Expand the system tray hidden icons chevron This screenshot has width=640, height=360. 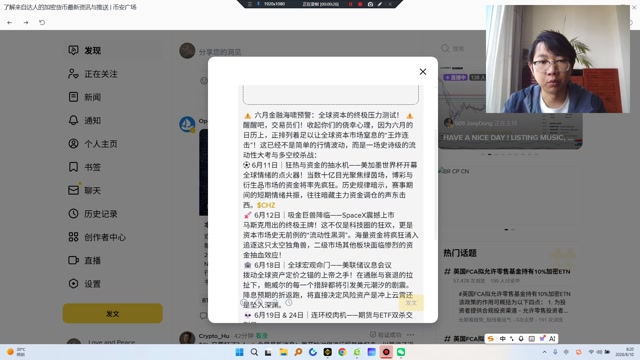[x=544, y=352]
